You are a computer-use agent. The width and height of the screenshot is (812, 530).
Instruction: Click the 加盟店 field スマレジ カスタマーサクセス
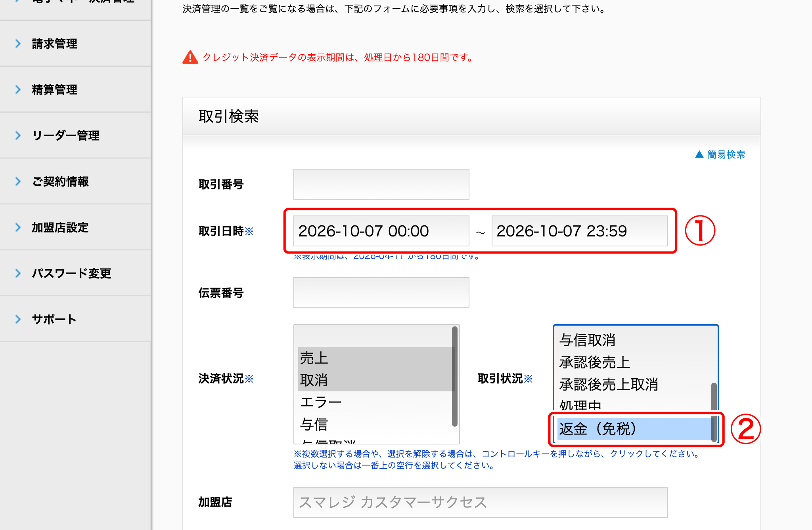tap(481, 502)
